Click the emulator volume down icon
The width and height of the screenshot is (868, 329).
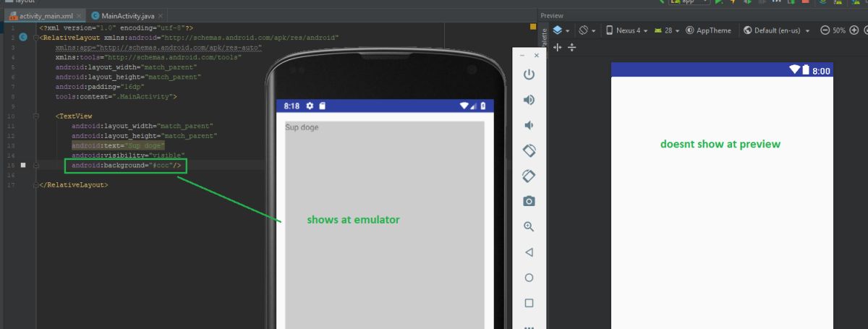(529, 125)
